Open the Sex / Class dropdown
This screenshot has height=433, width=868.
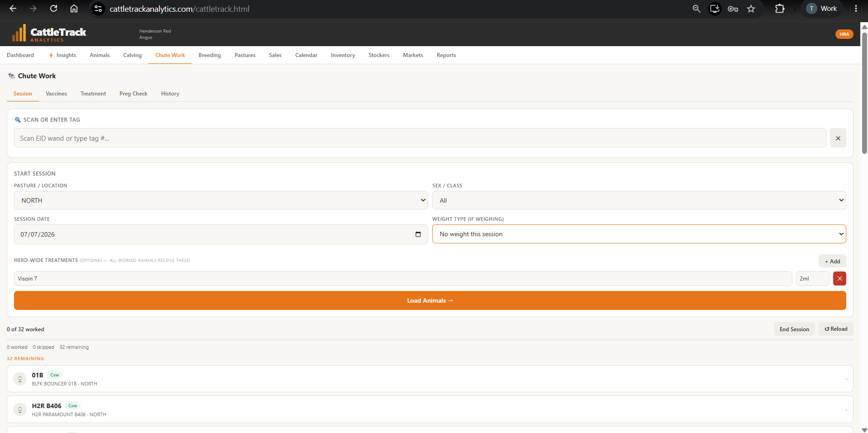point(639,200)
